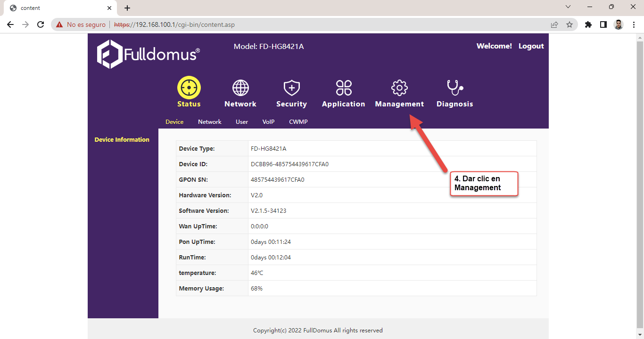This screenshot has width=644, height=339.
Task: Share this page icon
Action: 554,24
